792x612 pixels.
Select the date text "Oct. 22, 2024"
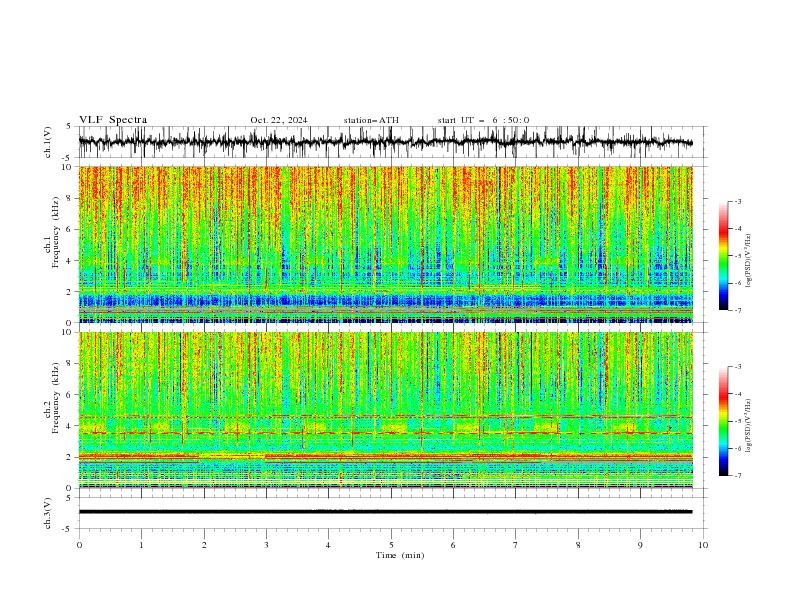(279, 120)
